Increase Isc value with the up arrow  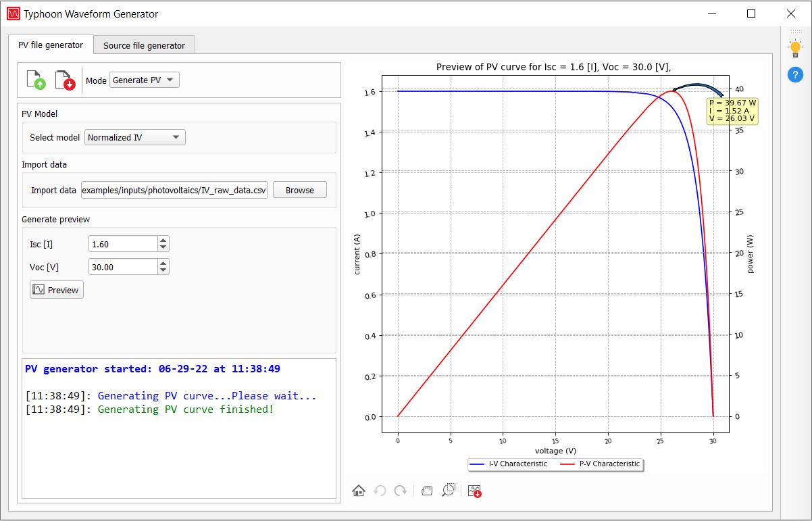point(163,241)
